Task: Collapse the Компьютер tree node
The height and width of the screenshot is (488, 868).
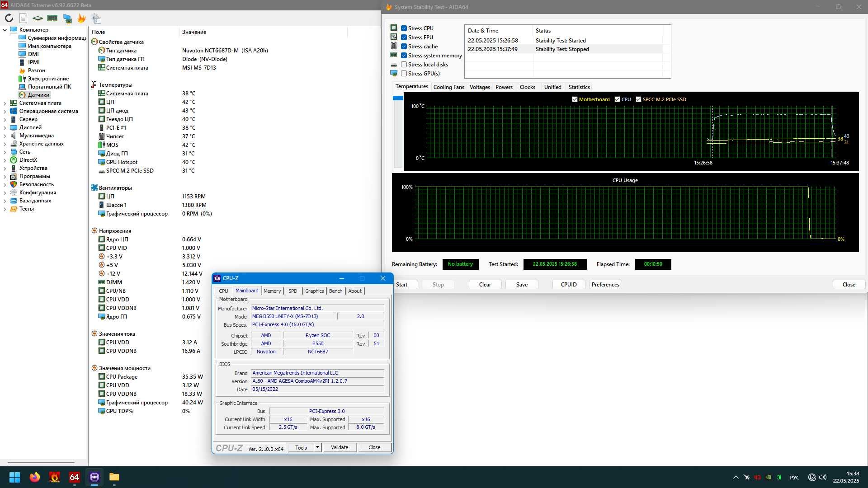Action: 5,30
